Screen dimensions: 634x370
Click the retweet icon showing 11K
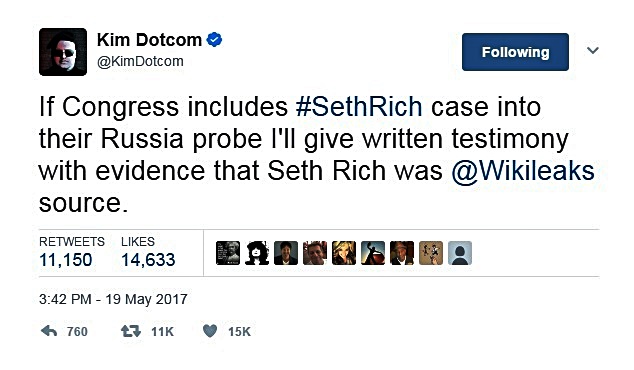(131, 332)
